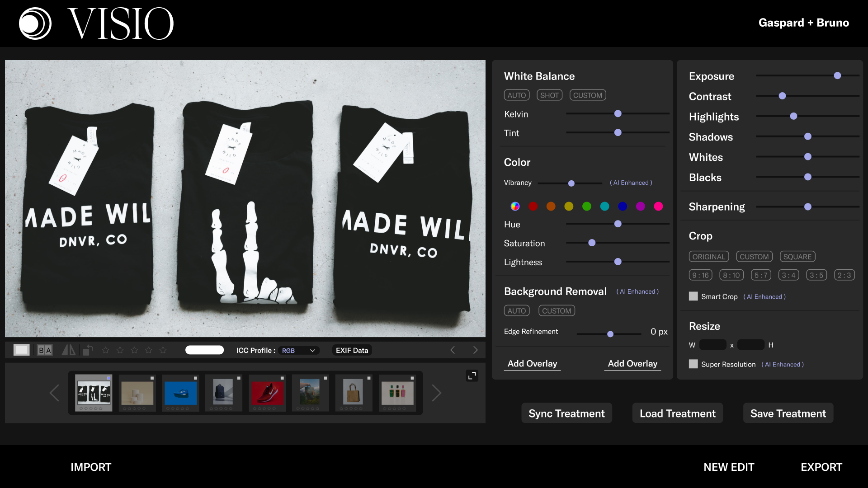Rate the image two stars
The image size is (868, 488).
click(x=120, y=350)
